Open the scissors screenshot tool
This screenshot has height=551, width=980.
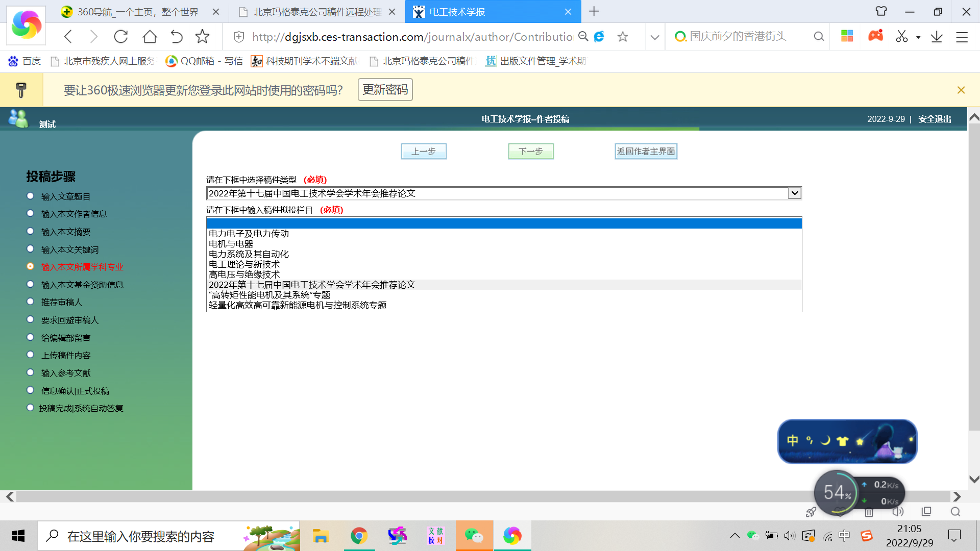tap(901, 37)
